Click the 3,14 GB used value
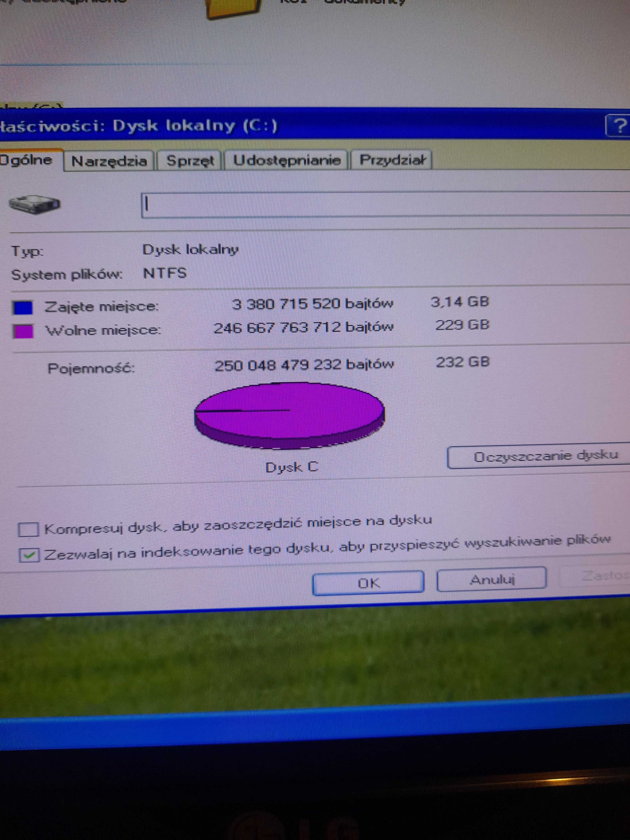Image resolution: width=630 pixels, height=840 pixels. pyautogui.click(x=460, y=302)
